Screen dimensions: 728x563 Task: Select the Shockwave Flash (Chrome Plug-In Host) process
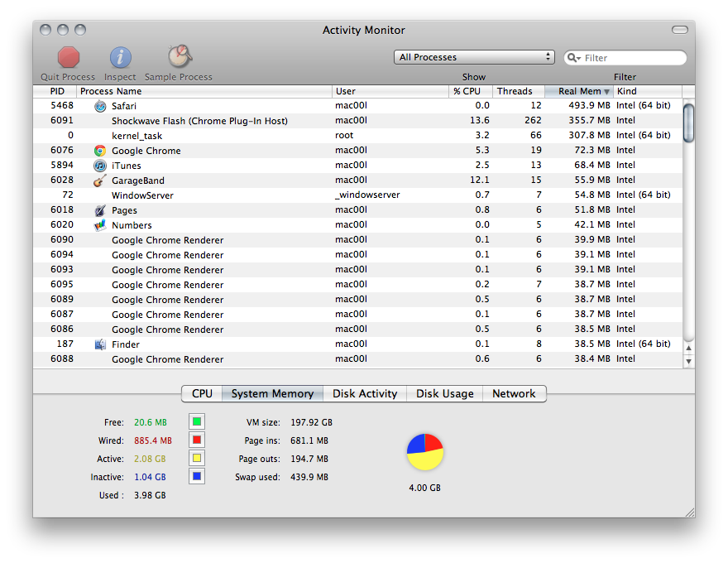(x=357, y=121)
